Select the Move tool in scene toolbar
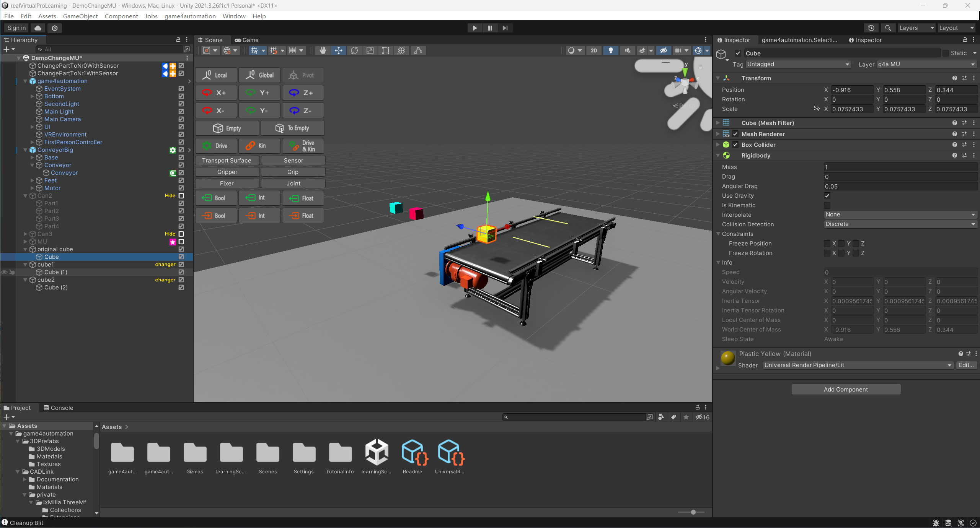980x528 pixels. point(339,50)
